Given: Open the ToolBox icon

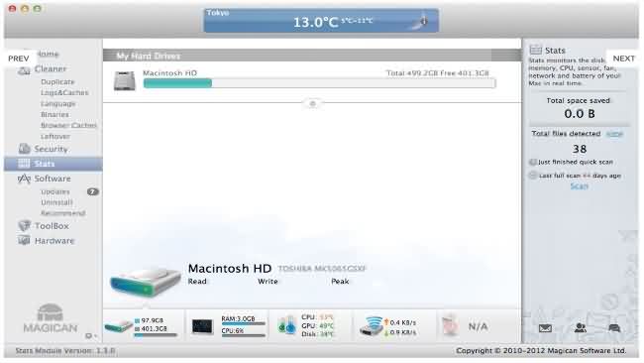Looking at the screenshot, I should coord(24,226).
